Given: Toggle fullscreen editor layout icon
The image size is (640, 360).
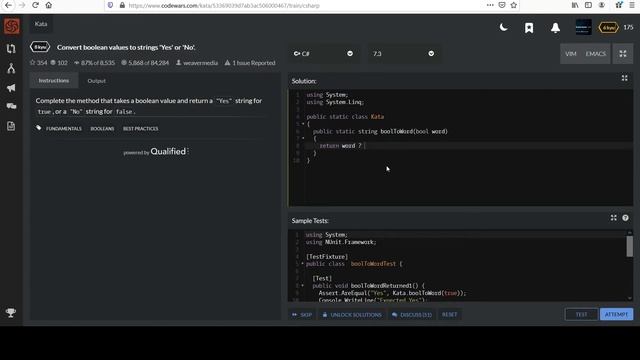Looking at the screenshot, I should pos(622,53).
